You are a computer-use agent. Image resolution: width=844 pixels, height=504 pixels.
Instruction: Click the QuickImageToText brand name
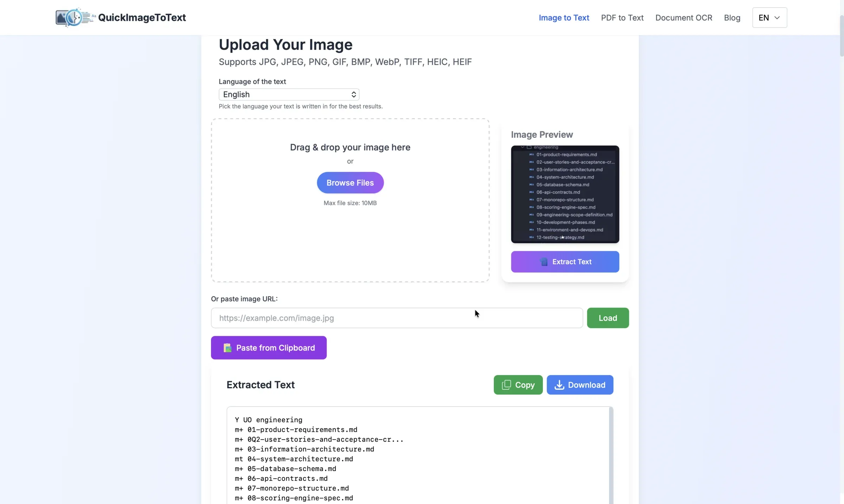(x=142, y=18)
